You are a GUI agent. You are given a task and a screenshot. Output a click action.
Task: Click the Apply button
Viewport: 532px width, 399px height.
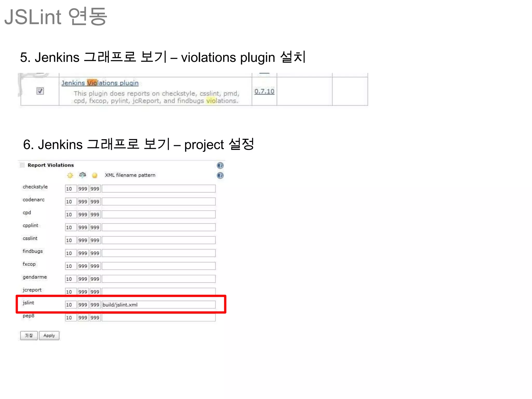click(x=49, y=335)
